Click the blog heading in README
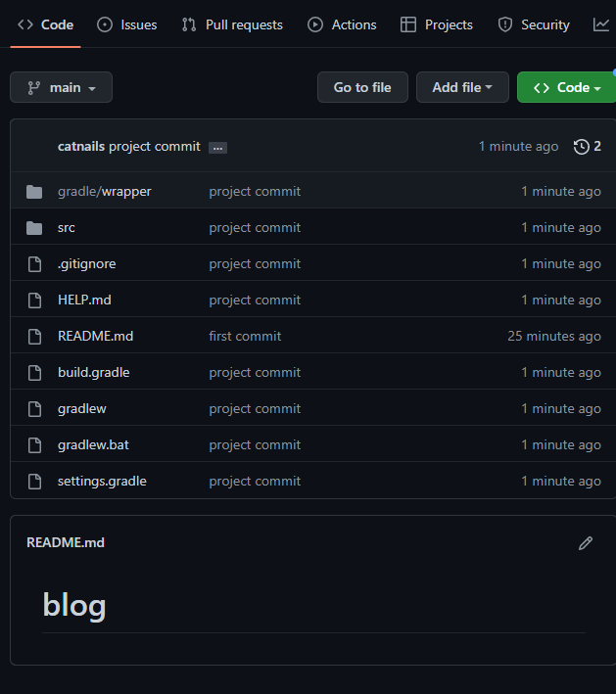 (x=74, y=606)
